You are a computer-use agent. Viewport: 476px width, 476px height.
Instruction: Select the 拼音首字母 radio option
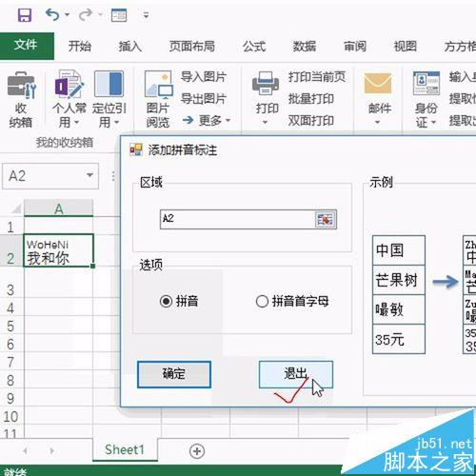pos(292,301)
